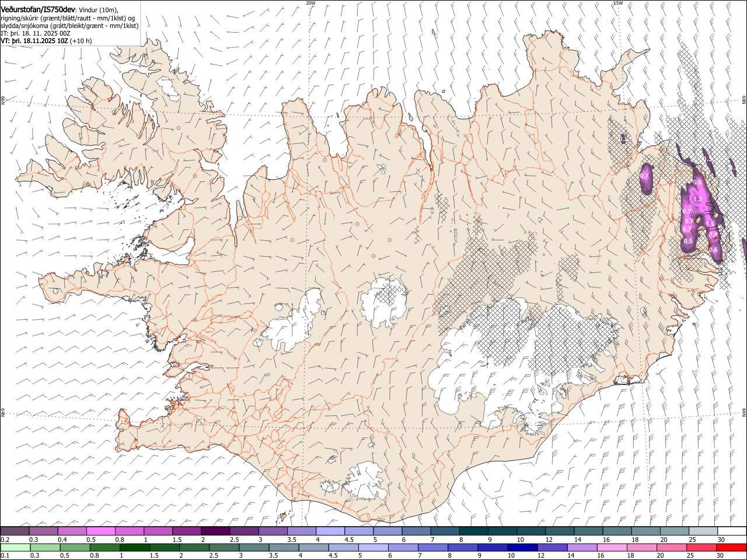This screenshot has width=747, height=560.
Task: Click the "0.8" snowfall value on the map
Action: (714, 235)
